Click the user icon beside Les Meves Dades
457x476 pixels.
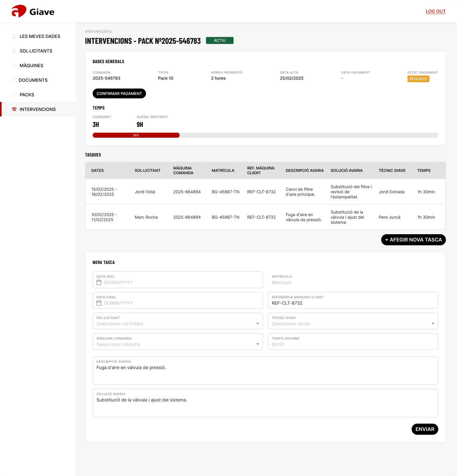point(14,36)
